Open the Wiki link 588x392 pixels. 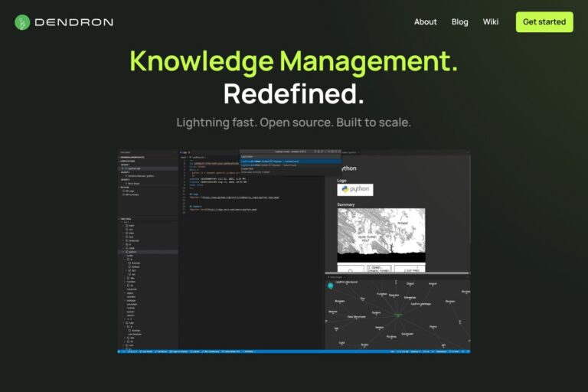[491, 21]
